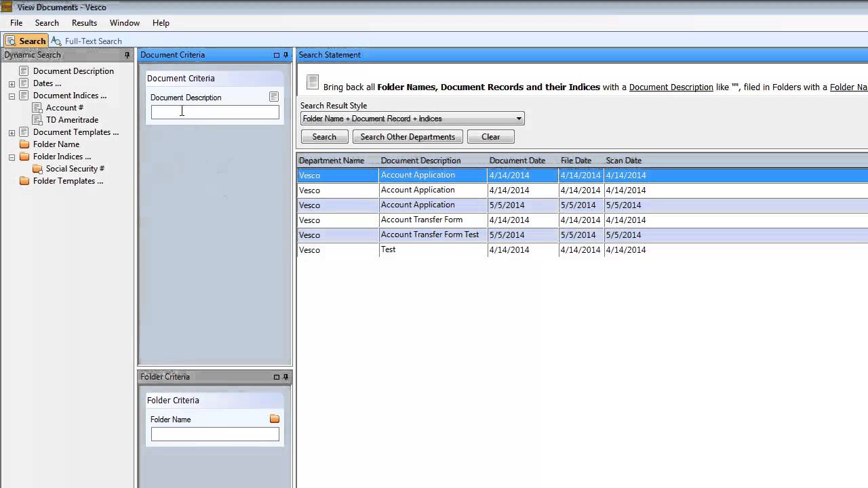Switch to Full-Text Search tab
Viewport: 868px width, 488px height.
click(x=87, y=41)
